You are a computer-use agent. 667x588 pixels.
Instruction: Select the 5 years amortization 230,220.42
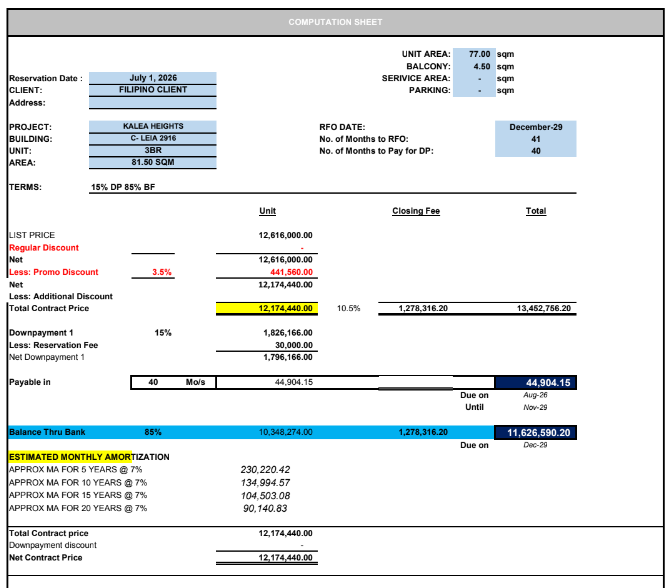click(x=265, y=470)
